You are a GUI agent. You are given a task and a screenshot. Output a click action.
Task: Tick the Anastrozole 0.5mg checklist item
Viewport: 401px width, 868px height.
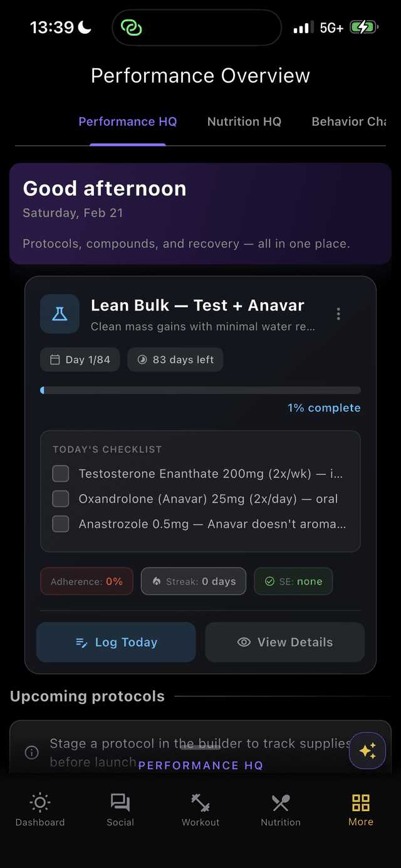click(x=60, y=524)
